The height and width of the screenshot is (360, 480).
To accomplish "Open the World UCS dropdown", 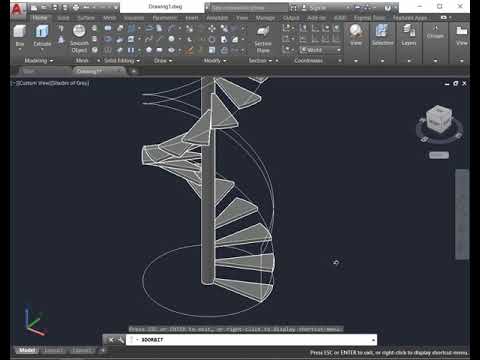I will tap(320, 50).
